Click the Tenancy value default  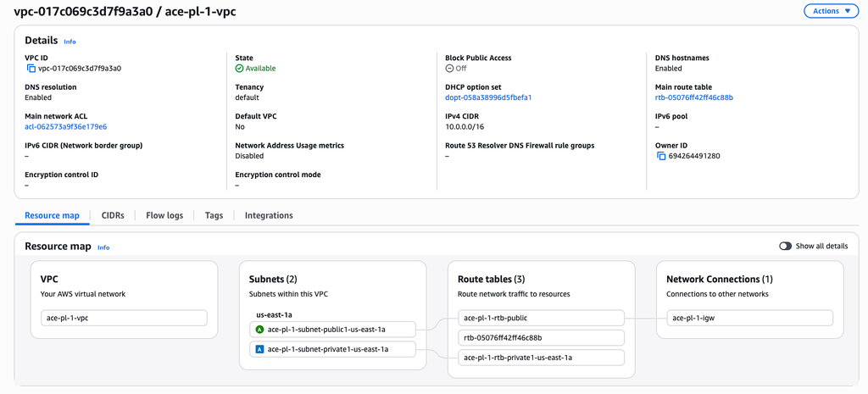tap(247, 97)
